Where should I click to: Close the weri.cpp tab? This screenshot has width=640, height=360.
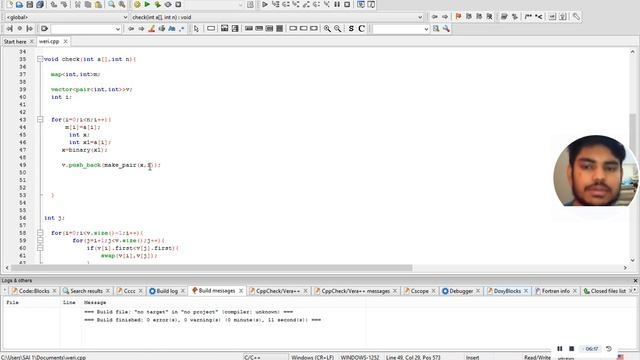tap(65, 42)
